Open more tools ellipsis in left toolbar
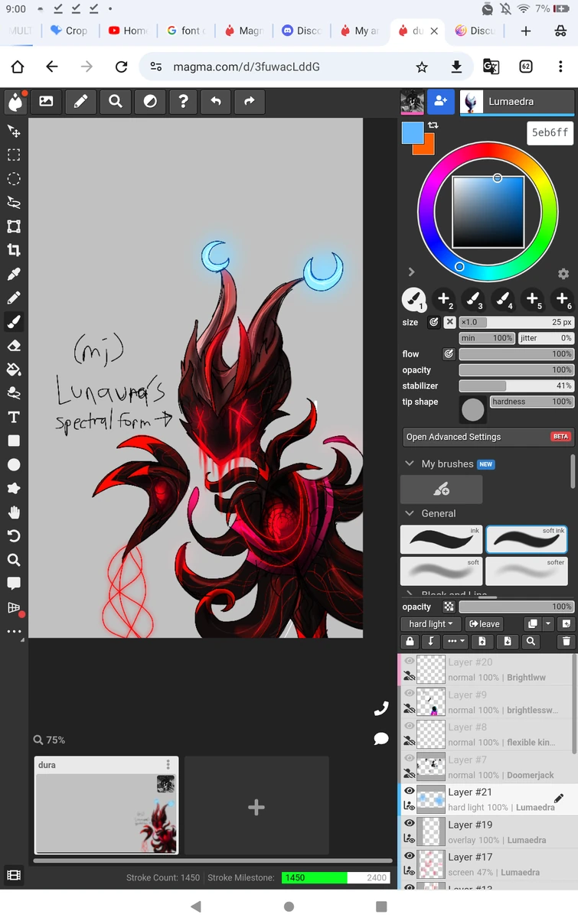Image resolution: width=578 pixels, height=924 pixels. (x=14, y=632)
